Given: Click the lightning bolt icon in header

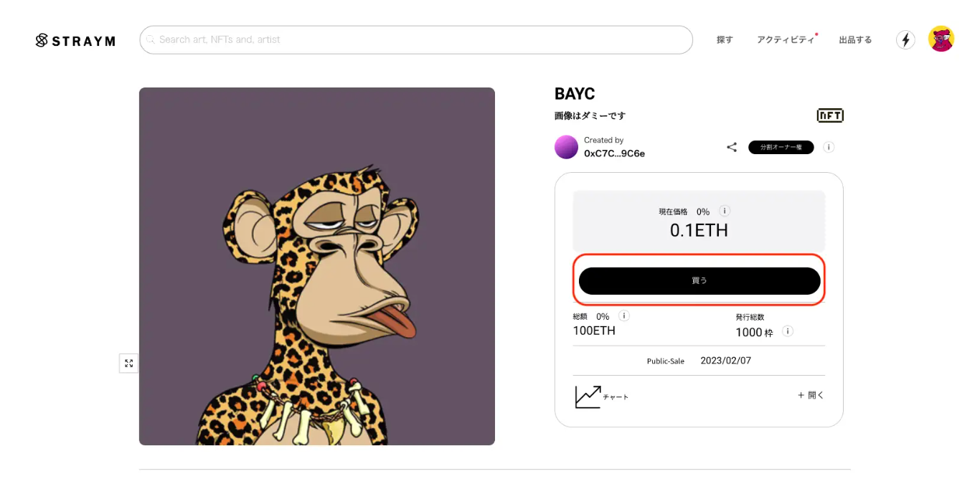Looking at the screenshot, I should pyautogui.click(x=905, y=40).
